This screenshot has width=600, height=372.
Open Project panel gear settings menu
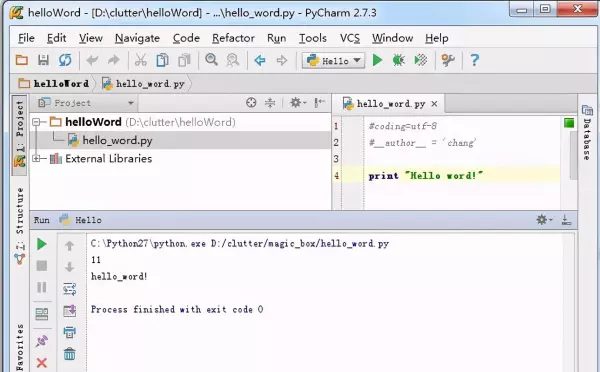point(298,103)
